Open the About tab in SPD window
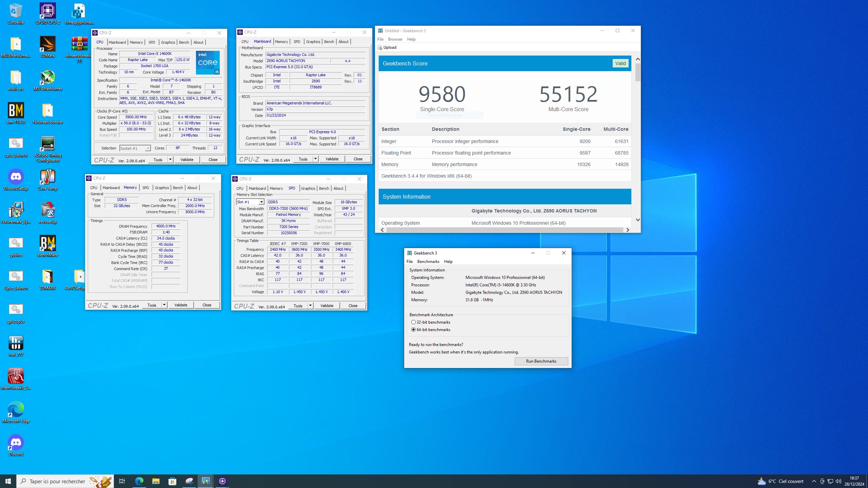 point(338,188)
